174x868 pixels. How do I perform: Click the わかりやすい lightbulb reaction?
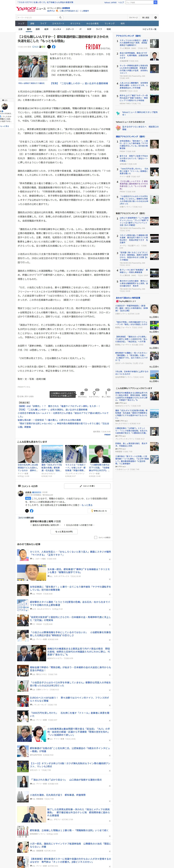pos(94,393)
